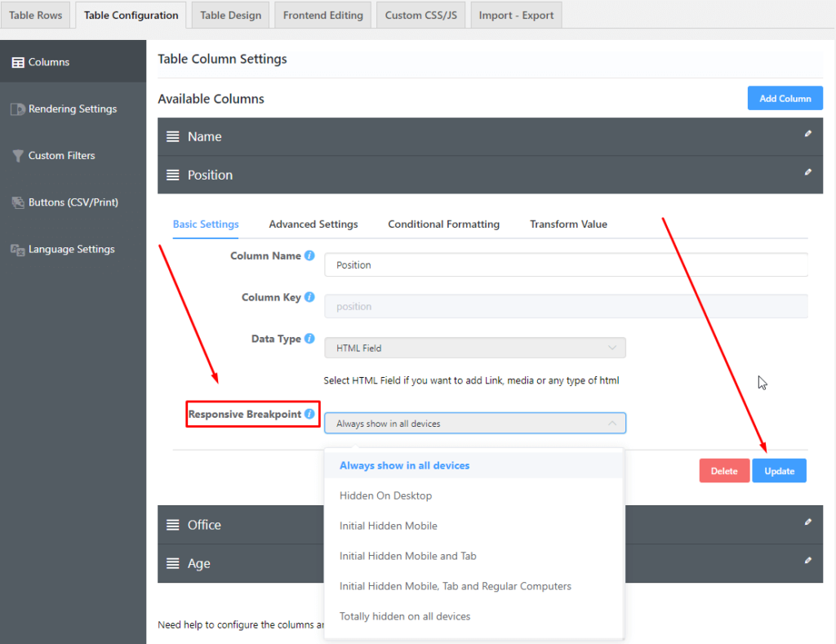
Task: Open the Advanced Settings tab
Action: 313,224
